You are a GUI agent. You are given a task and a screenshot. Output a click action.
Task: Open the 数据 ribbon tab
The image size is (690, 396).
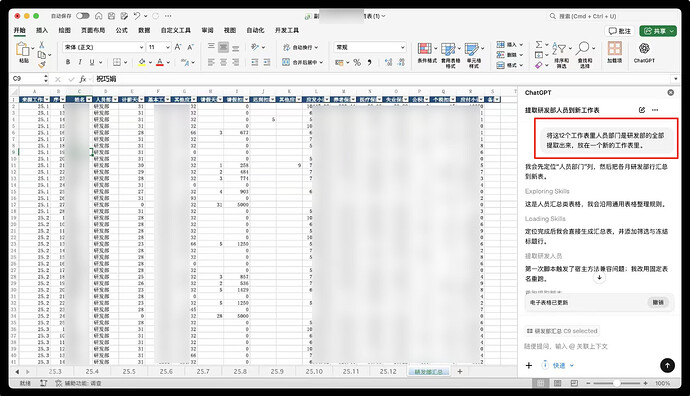click(144, 30)
